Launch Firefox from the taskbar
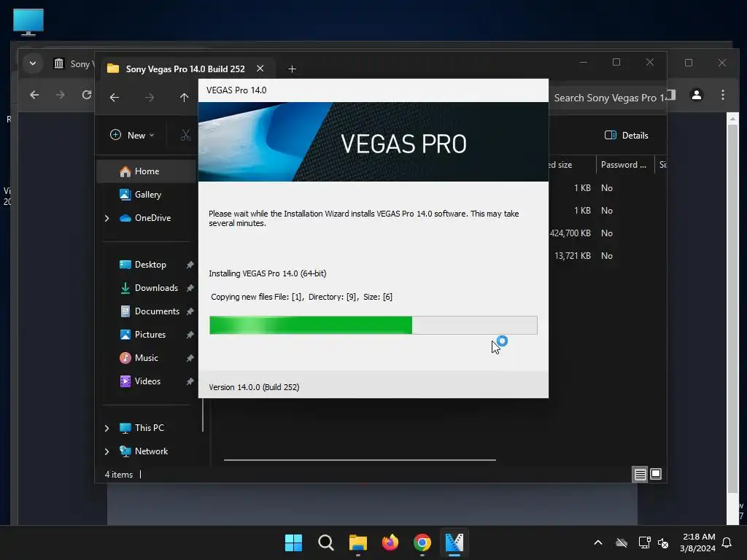 click(390, 542)
